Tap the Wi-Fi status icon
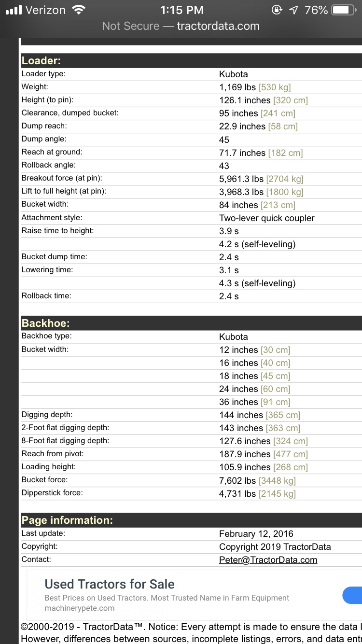The width and height of the screenshot is (362, 644). (78, 10)
